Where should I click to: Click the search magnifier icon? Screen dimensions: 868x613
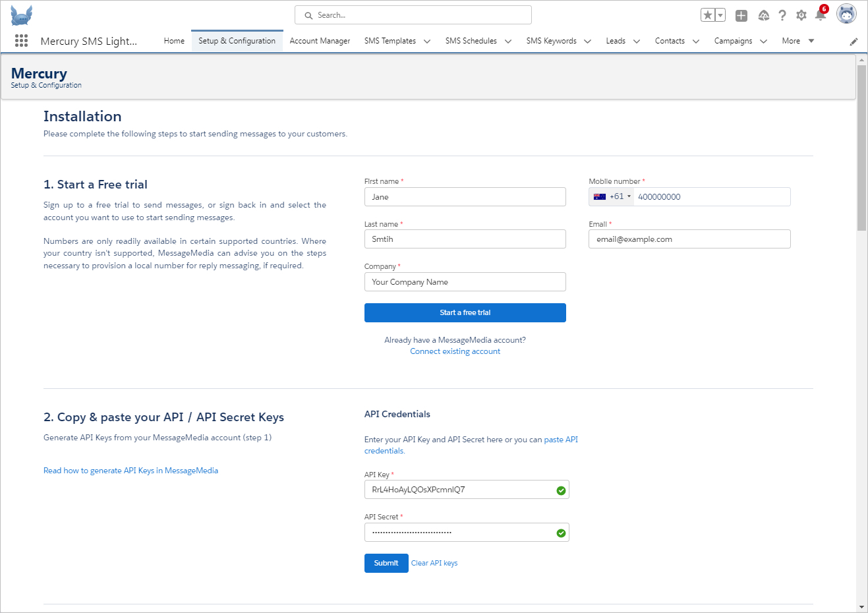[308, 15]
